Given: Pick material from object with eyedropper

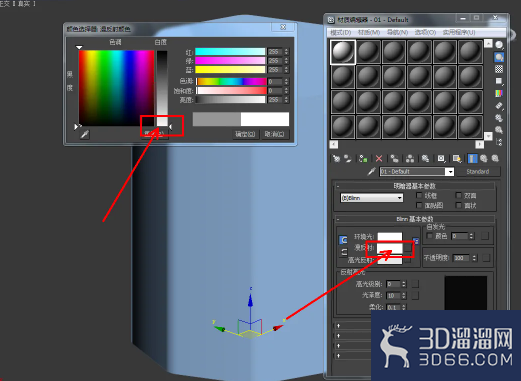Looking at the screenshot, I should coord(371,172).
